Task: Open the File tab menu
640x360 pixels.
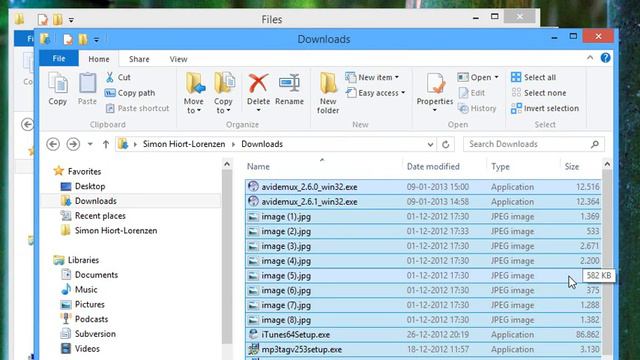Action: point(59,59)
